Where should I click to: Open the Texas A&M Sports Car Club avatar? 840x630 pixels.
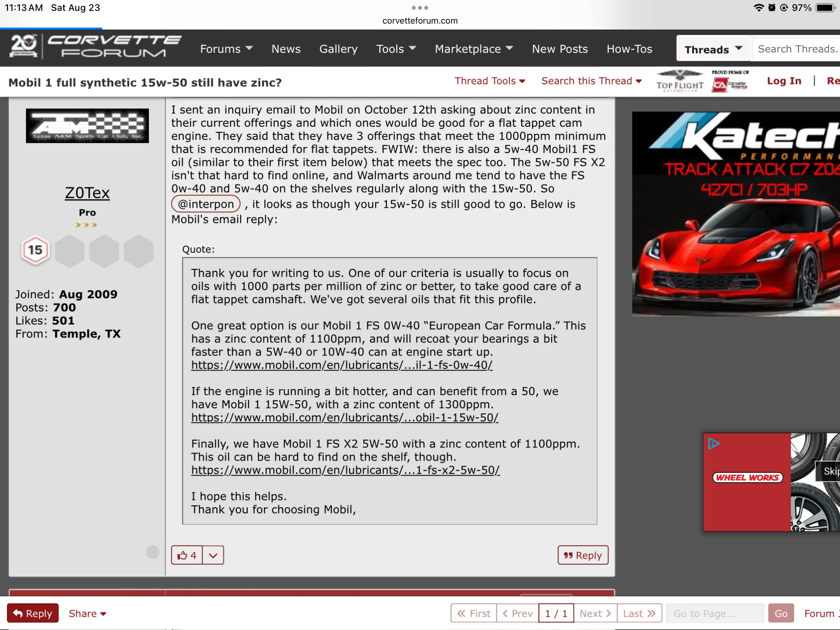pyautogui.click(x=87, y=126)
